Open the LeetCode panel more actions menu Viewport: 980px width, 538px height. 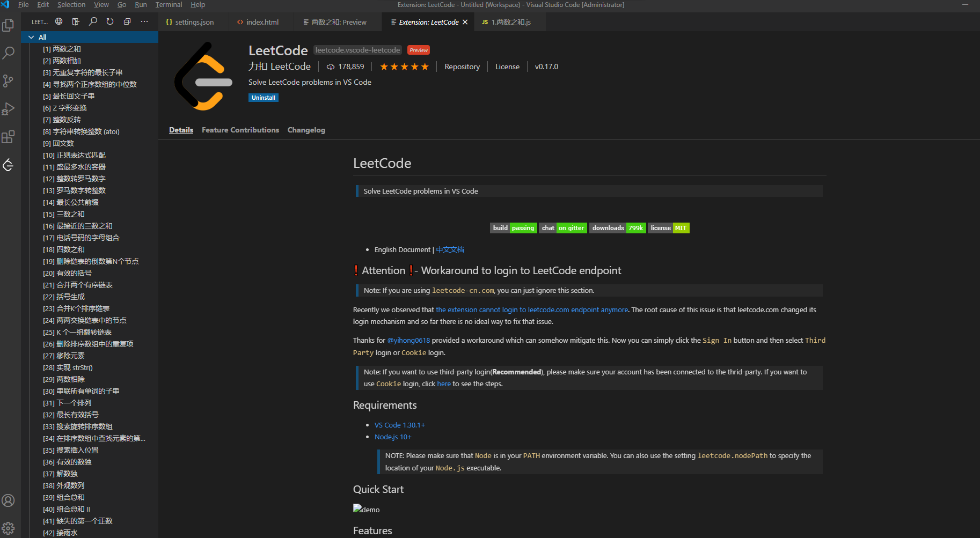tap(144, 21)
